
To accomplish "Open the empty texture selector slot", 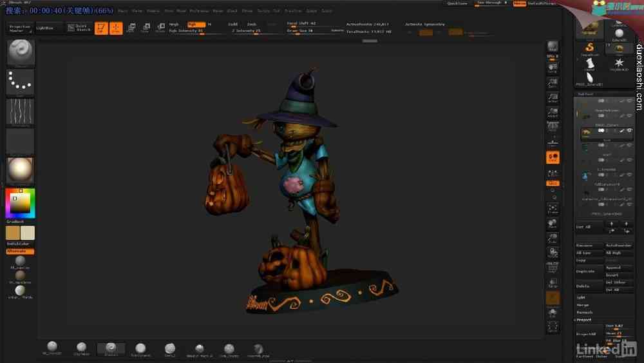I will tap(21, 141).
